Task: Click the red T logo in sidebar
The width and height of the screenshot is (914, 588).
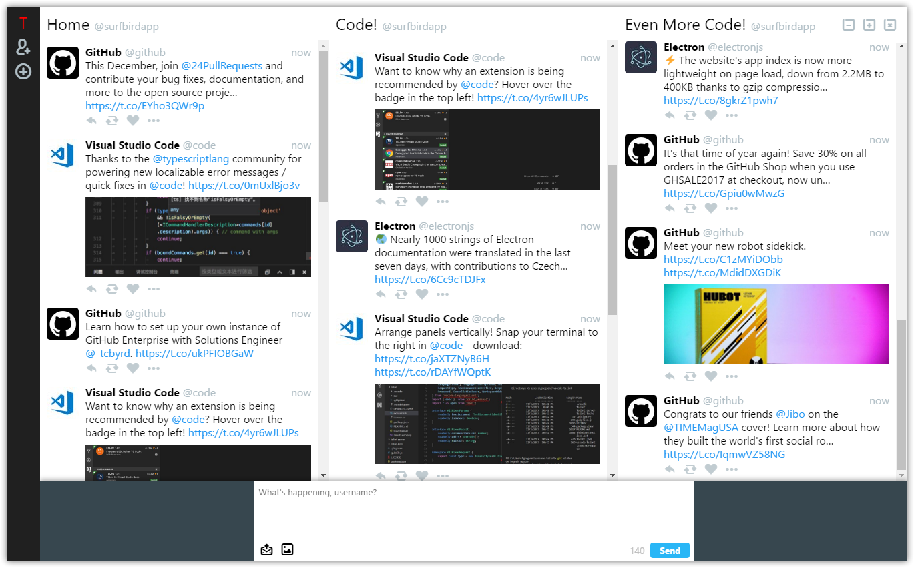Action: [x=23, y=23]
